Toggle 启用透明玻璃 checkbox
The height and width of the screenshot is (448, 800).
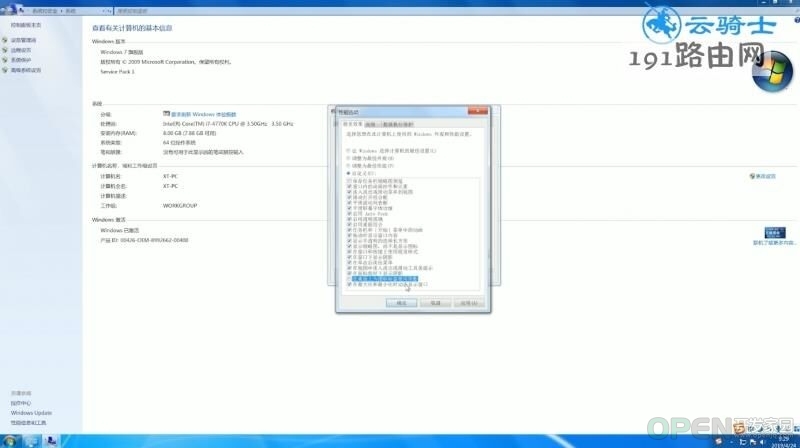(x=349, y=219)
